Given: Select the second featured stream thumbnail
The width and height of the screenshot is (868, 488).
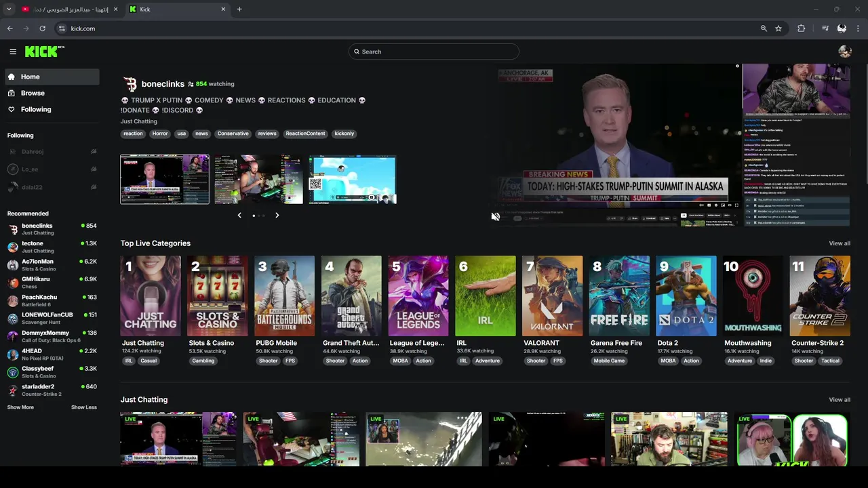Looking at the screenshot, I should coord(259,180).
